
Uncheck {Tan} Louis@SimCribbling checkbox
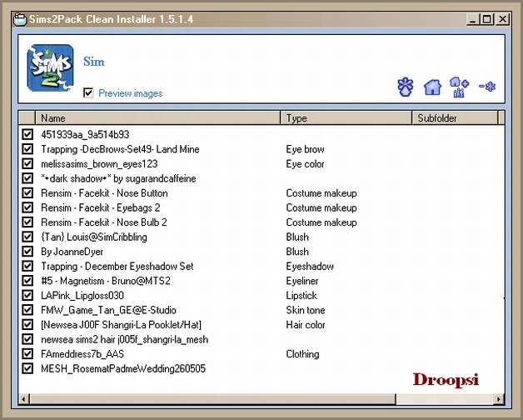pyautogui.click(x=27, y=237)
